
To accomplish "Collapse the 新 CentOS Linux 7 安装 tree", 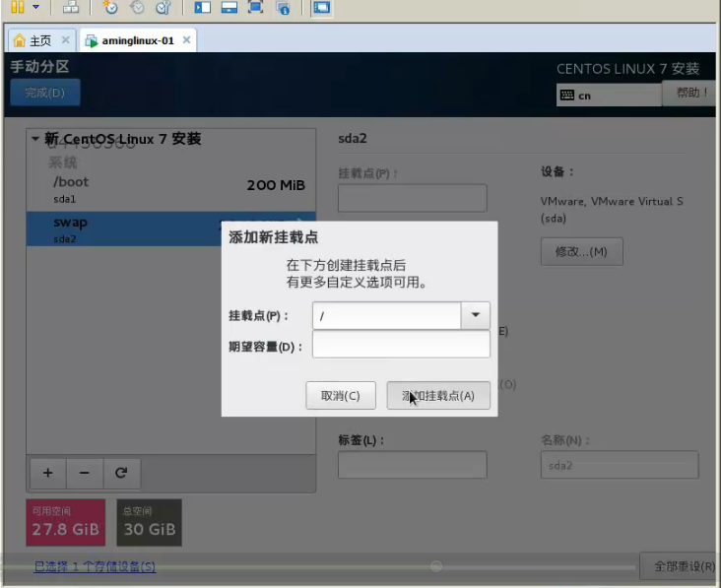I will click(35, 138).
